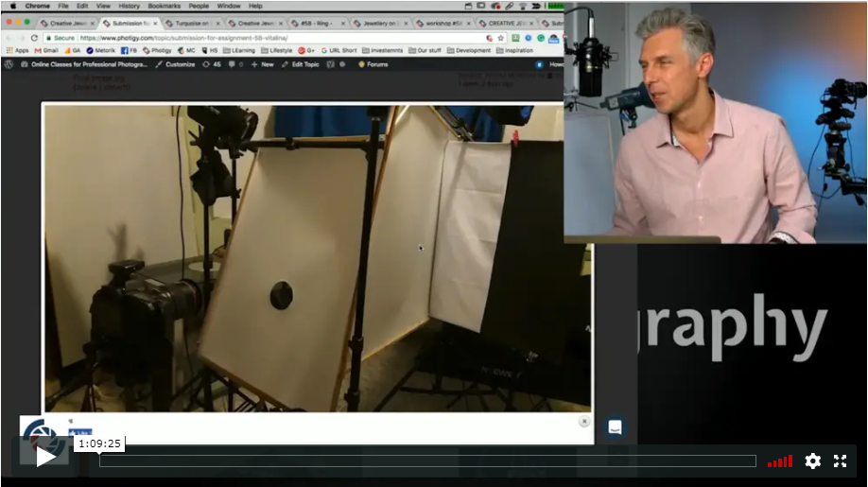Adjust volume using the red bars
The image size is (868, 487).
[780, 461]
